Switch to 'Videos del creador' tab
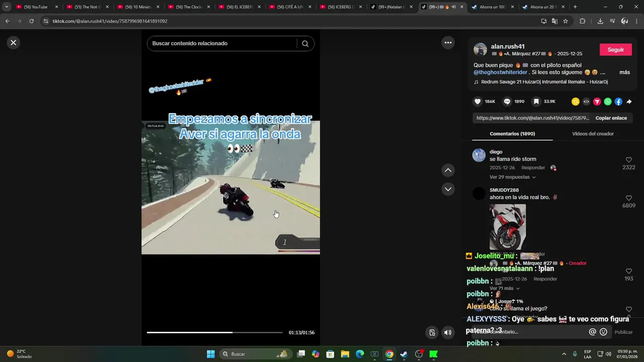644x362 pixels. pos(593,134)
